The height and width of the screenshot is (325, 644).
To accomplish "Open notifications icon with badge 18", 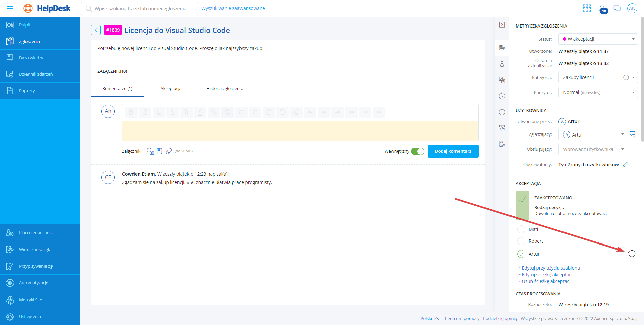I will tap(603, 9).
